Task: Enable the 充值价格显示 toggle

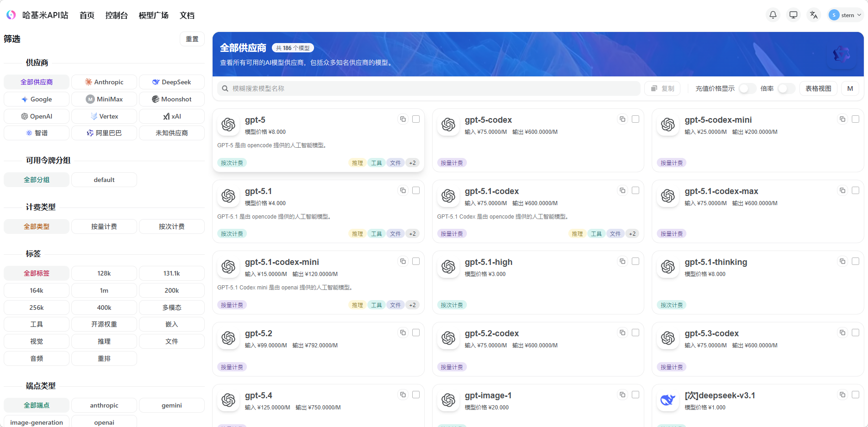Action: coord(747,88)
